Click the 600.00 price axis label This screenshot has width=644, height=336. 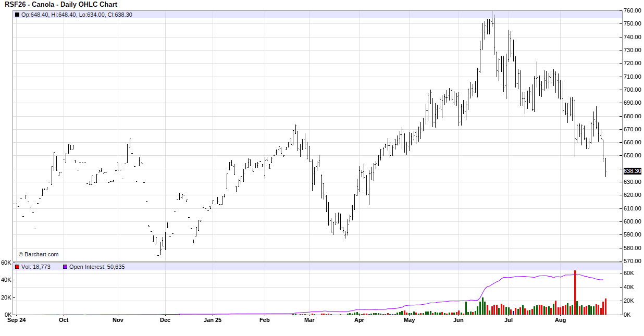click(x=632, y=221)
